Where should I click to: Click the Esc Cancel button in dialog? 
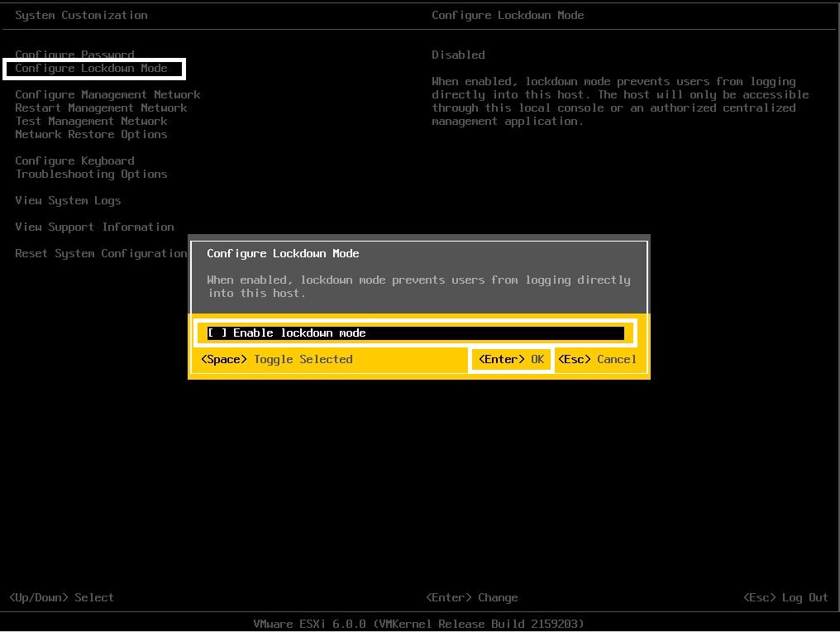pos(597,360)
